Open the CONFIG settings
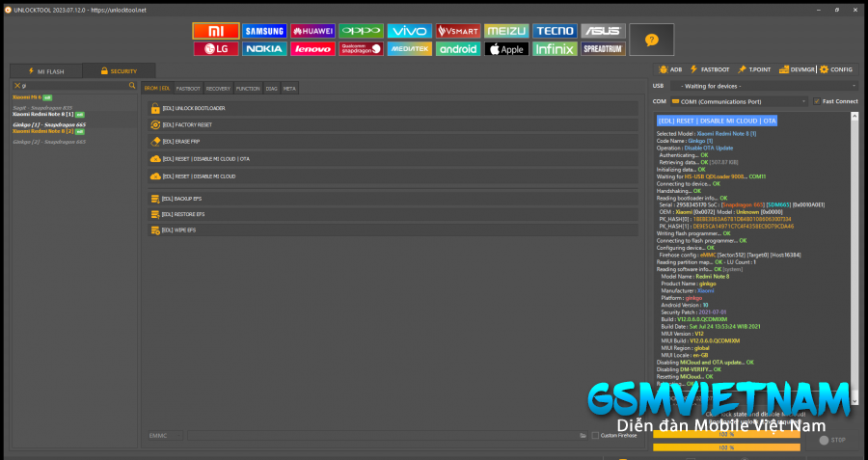The height and width of the screenshot is (460, 868). (836, 69)
